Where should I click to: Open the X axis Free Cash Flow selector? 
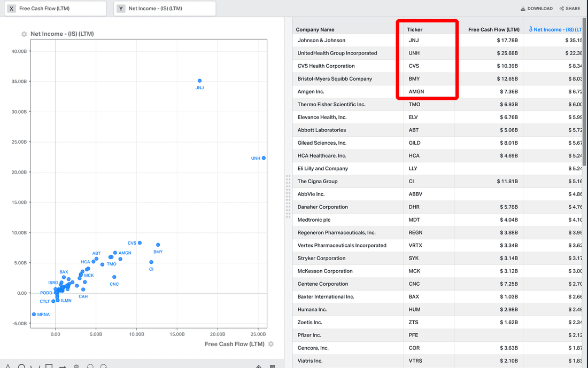click(x=55, y=8)
